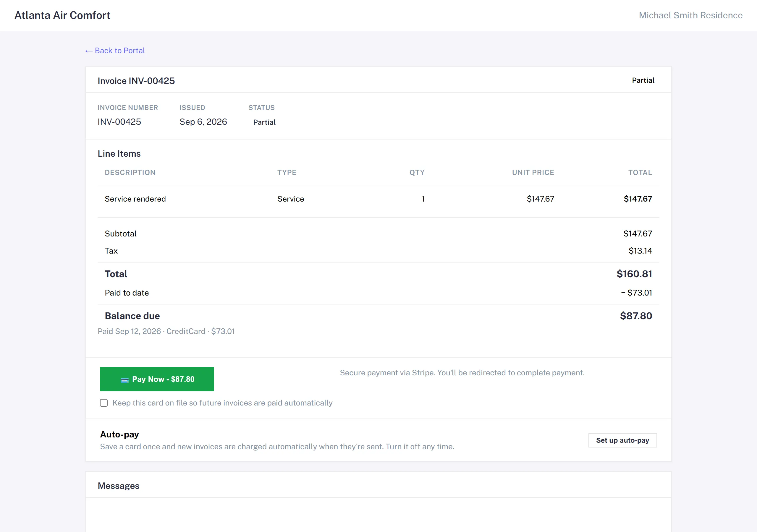The height and width of the screenshot is (532, 757).
Task: Select the $147.67 unit price cell
Action: [x=540, y=199]
